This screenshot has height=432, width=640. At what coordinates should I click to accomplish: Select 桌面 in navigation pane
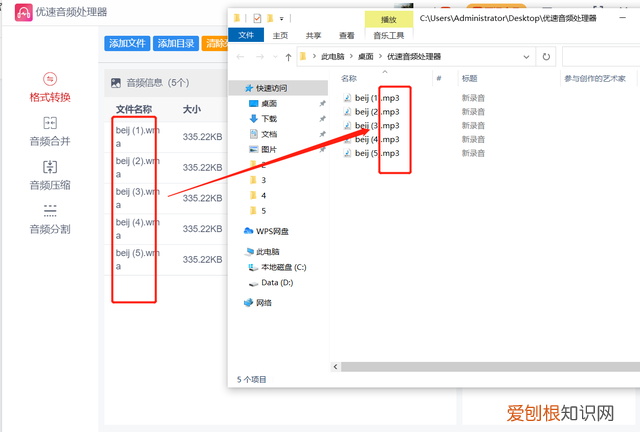coord(269,103)
